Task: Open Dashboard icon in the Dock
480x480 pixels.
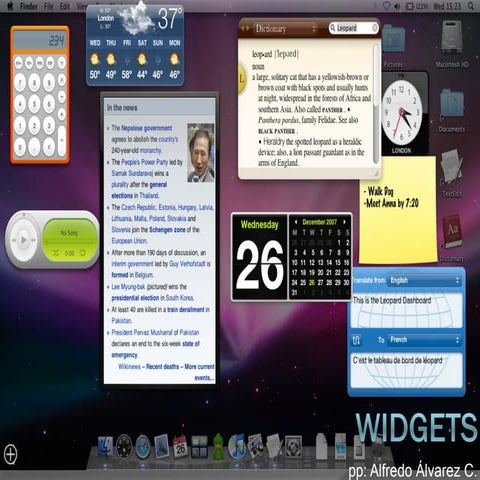Action: tap(124, 446)
